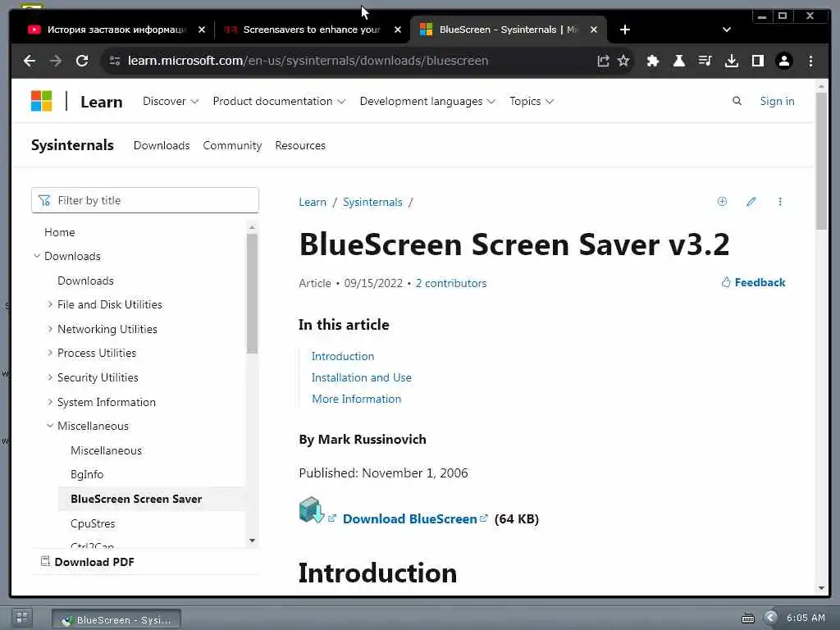Screen dimensions: 840x630
Task: Close the Screensavers to enhance tab
Action: pyautogui.click(x=398, y=30)
